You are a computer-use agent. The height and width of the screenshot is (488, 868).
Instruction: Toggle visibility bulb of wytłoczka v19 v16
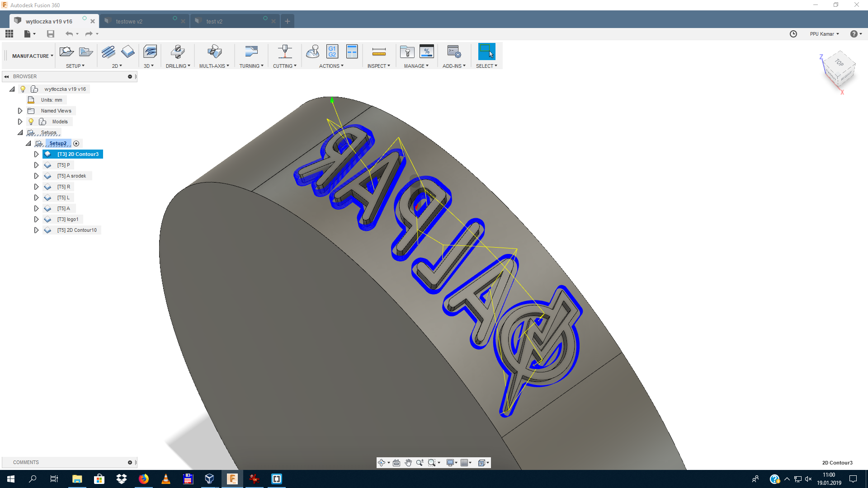click(x=23, y=89)
